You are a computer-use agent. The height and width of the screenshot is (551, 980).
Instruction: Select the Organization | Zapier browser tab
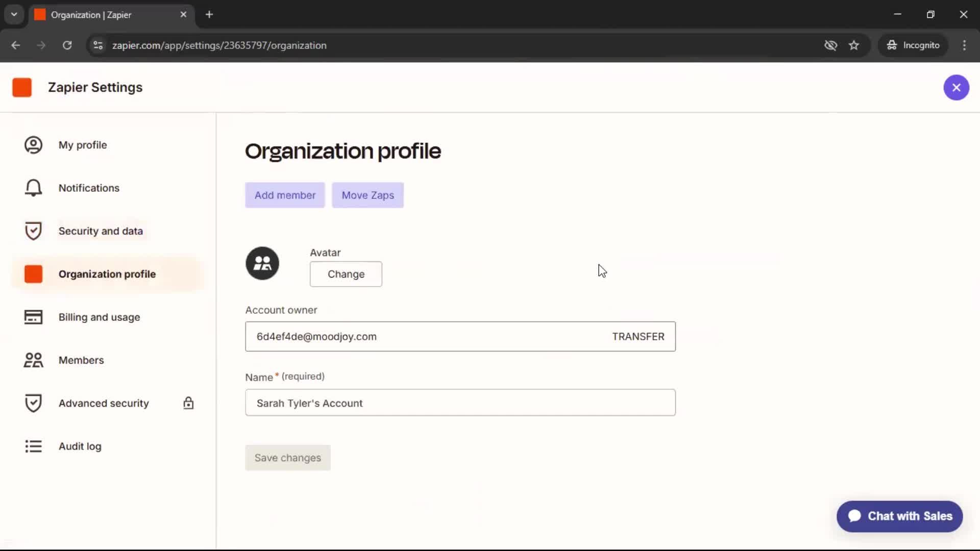tap(111, 15)
